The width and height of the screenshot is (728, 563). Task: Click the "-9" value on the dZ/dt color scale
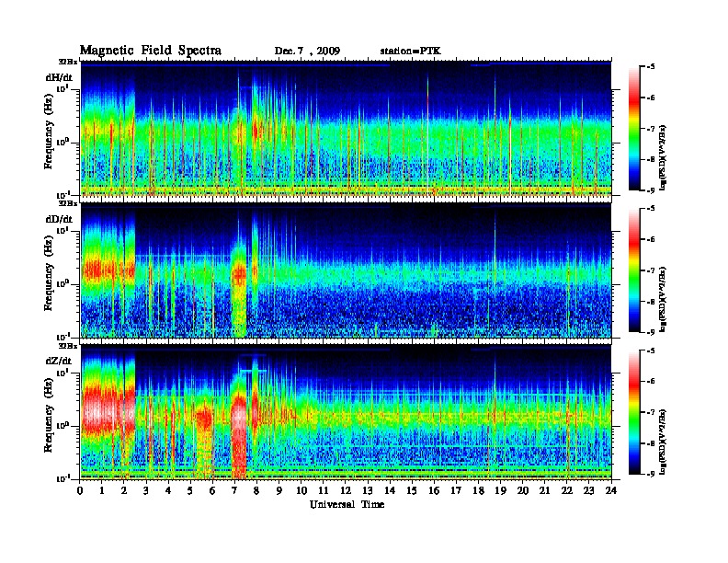651,474
